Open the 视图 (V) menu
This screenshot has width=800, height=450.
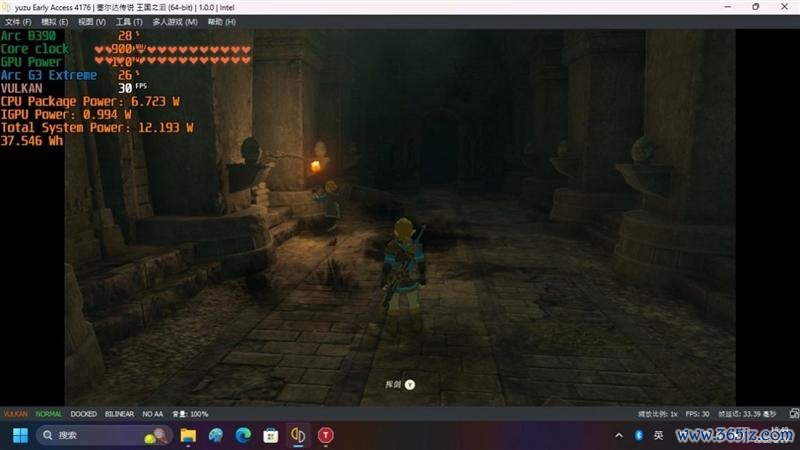[x=92, y=22]
